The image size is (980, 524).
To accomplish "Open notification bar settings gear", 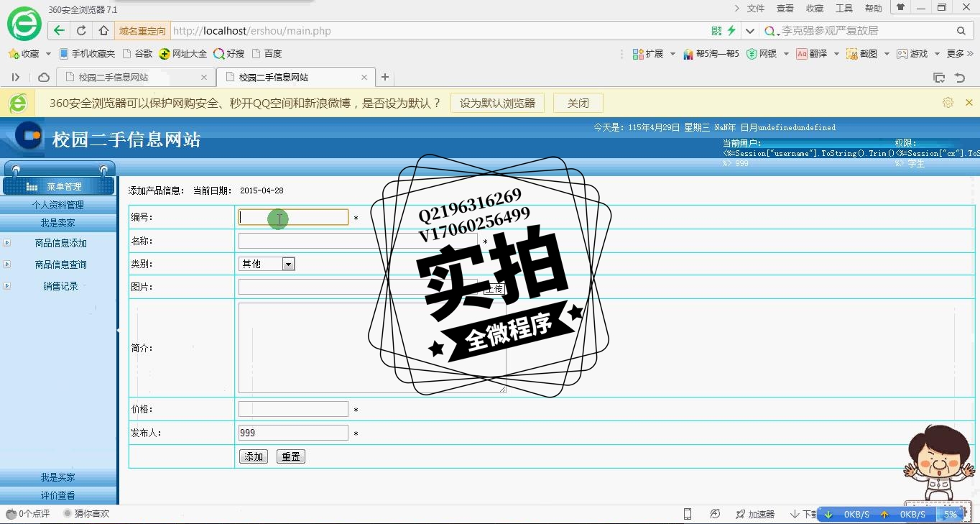I will [x=948, y=103].
